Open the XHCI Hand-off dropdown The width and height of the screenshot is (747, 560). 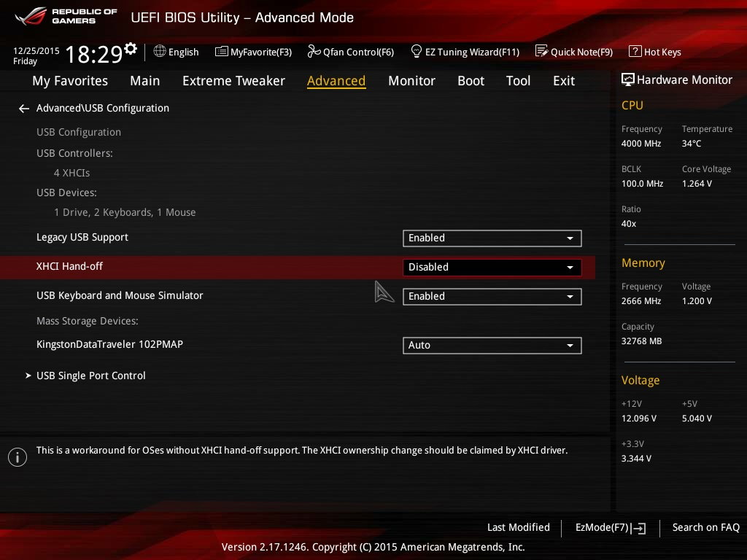point(492,267)
